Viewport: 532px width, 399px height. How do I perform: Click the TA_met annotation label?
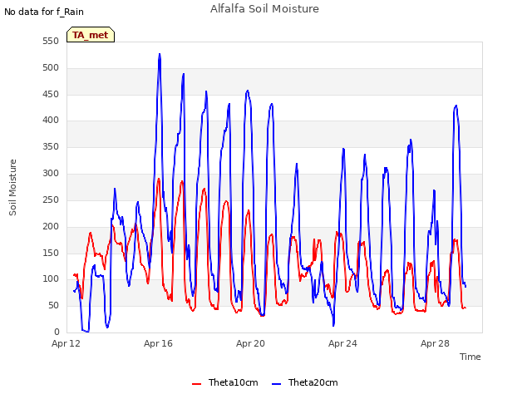click(91, 35)
